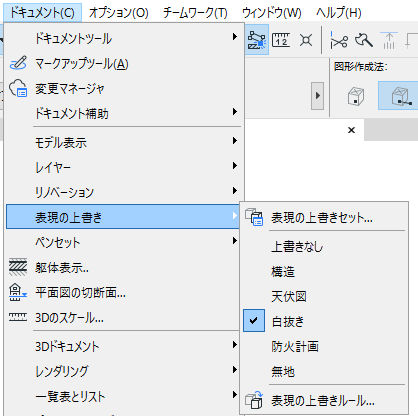Click the arrow beside ドキュメント補助
Image resolution: width=418 pixels, height=416 pixels.
pos(235,112)
